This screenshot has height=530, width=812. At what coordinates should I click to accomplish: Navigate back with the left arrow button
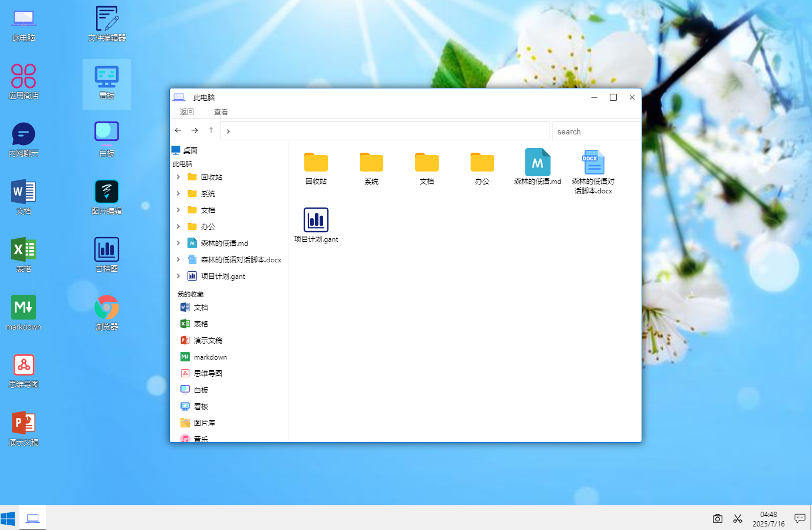click(178, 130)
